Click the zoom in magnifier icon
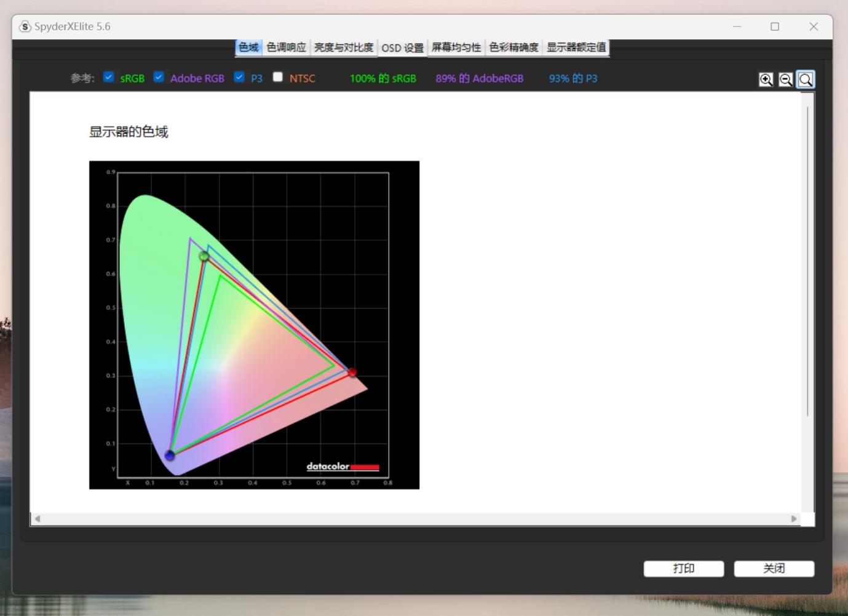This screenshot has width=848, height=616. [x=766, y=79]
